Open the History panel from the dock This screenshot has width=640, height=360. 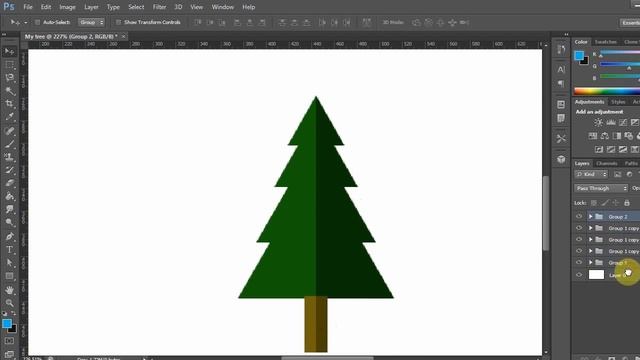[x=561, y=49]
